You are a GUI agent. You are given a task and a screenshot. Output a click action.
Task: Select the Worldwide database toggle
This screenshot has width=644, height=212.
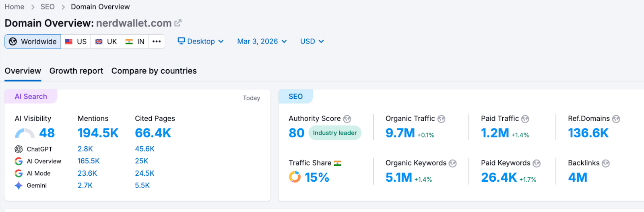pos(33,42)
